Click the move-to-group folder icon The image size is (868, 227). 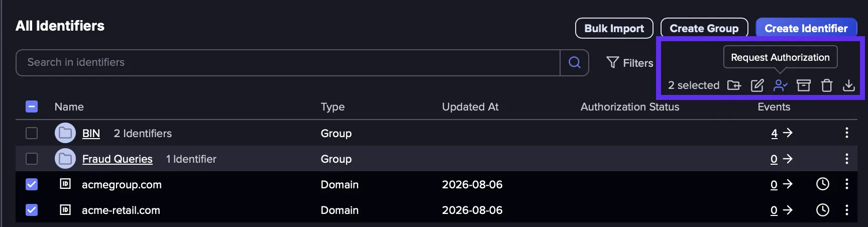pos(734,85)
